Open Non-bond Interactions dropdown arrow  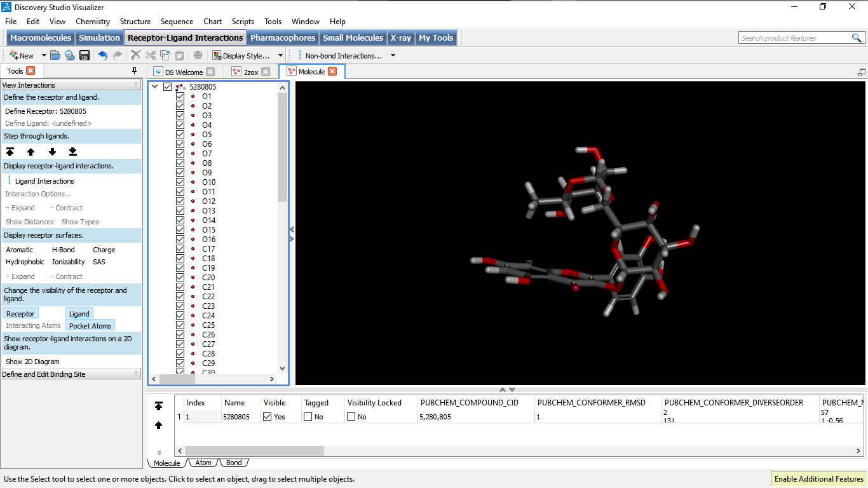[x=393, y=55]
